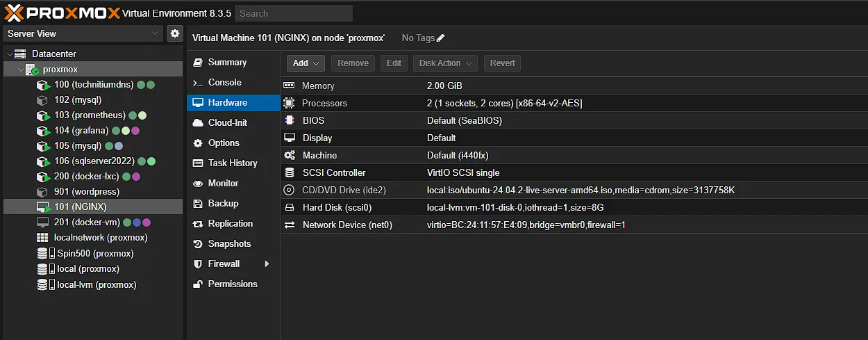Select the virtio=BC:24:11:57:E4:09 network value
Image resolution: width=868 pixels, height=340 pixels.
526,225
